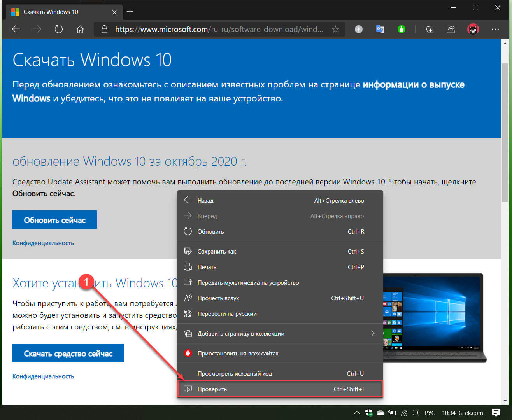
Task: Click the green thumbs-up extension icon
Action: tap(402, 29)
